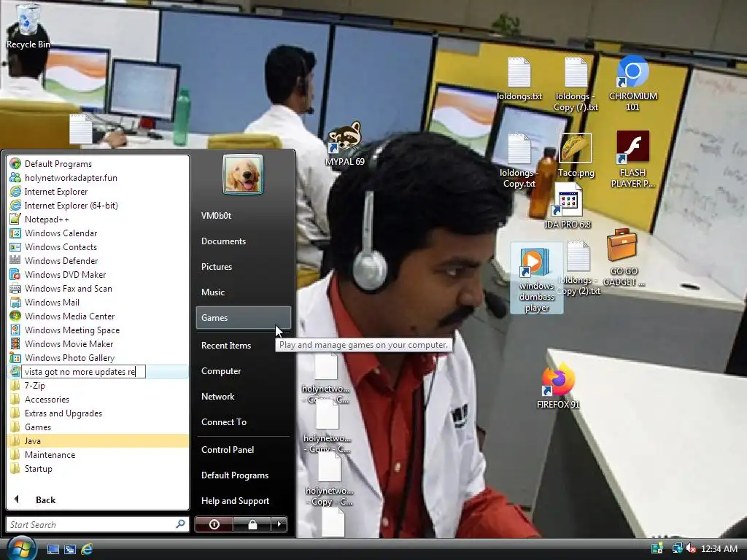Viewport: 747px width, 560px height.
Task: Open Documents from Start menu
Action: click(243, 241)
